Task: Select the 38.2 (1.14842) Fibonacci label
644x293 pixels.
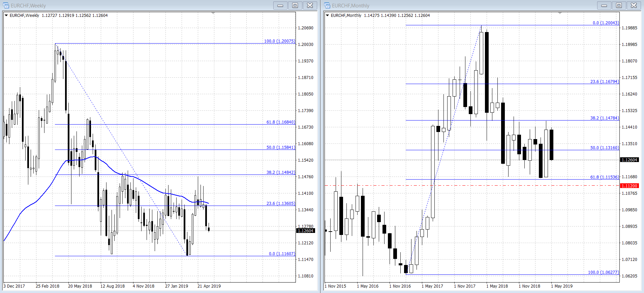Action: pyautogui.click(x=281, y=172)
